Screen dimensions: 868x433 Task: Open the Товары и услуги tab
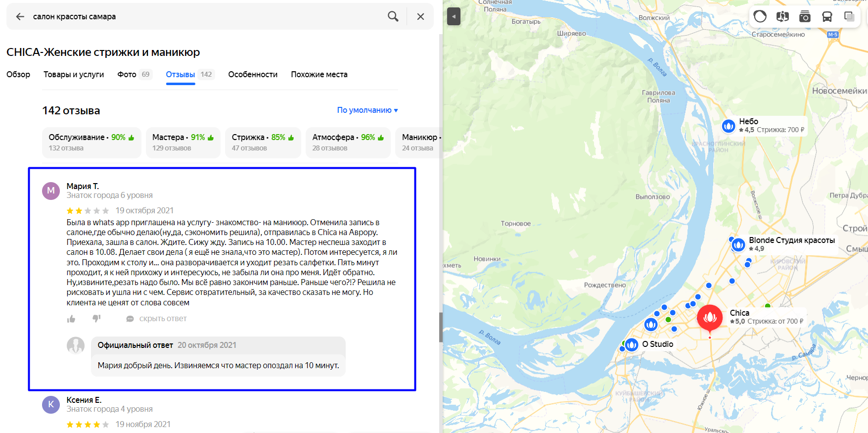pos(74,74)
